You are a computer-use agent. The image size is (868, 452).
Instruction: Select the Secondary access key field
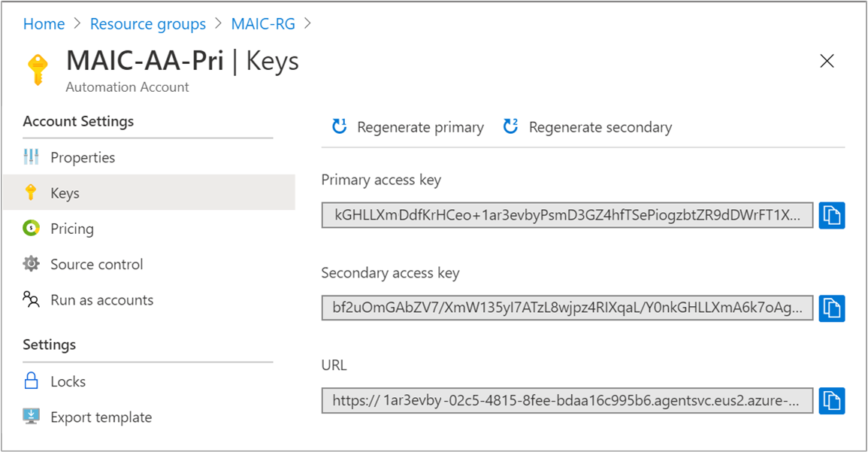coord(567,308)
